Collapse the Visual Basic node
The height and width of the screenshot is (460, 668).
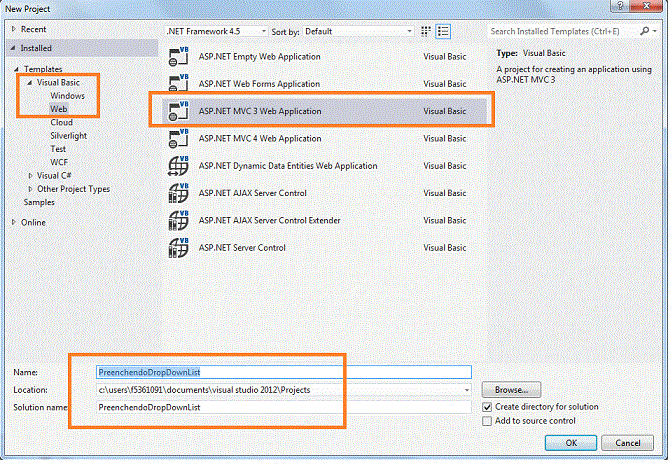29,83
